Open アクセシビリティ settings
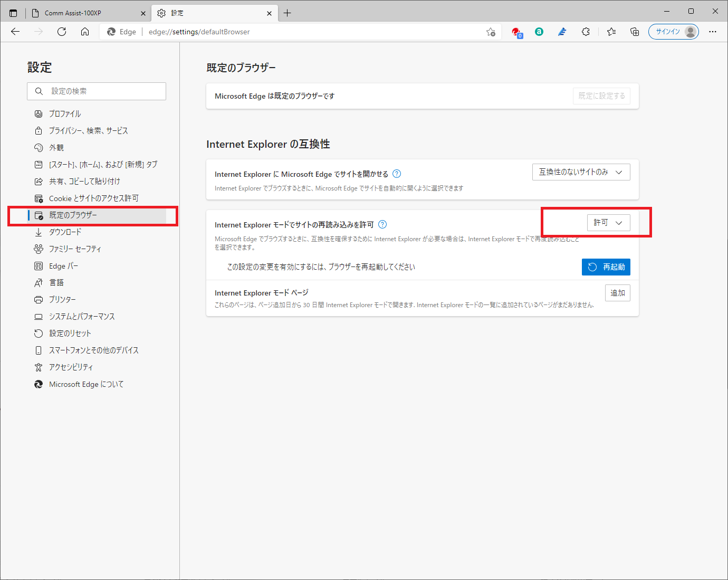The width and height of the screenshot is (728, 580). (97, 367)
